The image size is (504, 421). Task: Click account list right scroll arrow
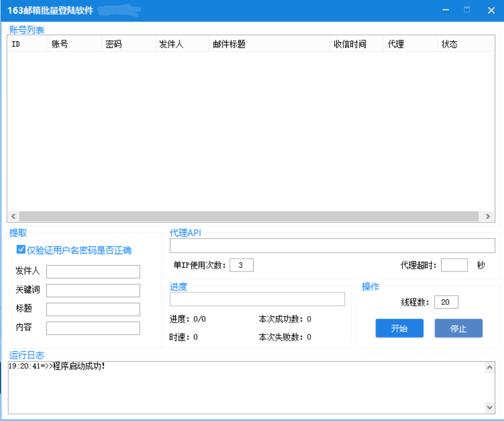[488, 216]
